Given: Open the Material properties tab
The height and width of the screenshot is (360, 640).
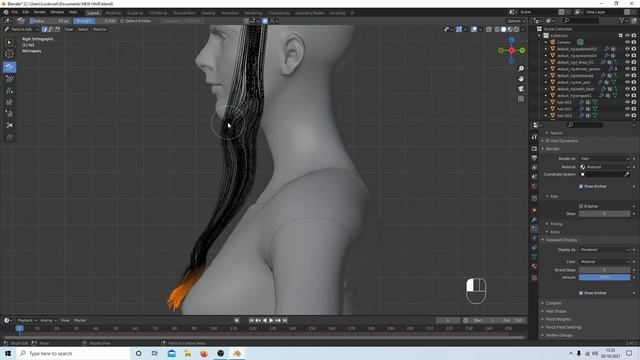Looking at the screenshot, I should (534, 266).
